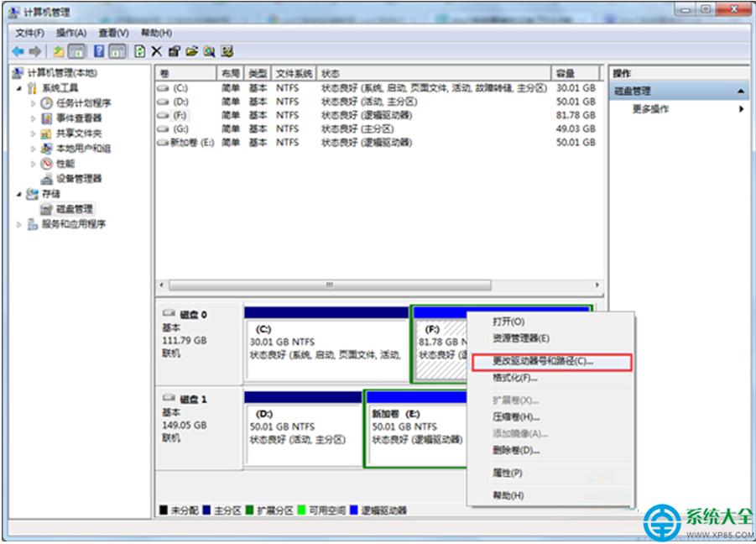The image size is (756, 544).
Task: Collapse the 系统工具 node arrow
Action: pos(18,88)
